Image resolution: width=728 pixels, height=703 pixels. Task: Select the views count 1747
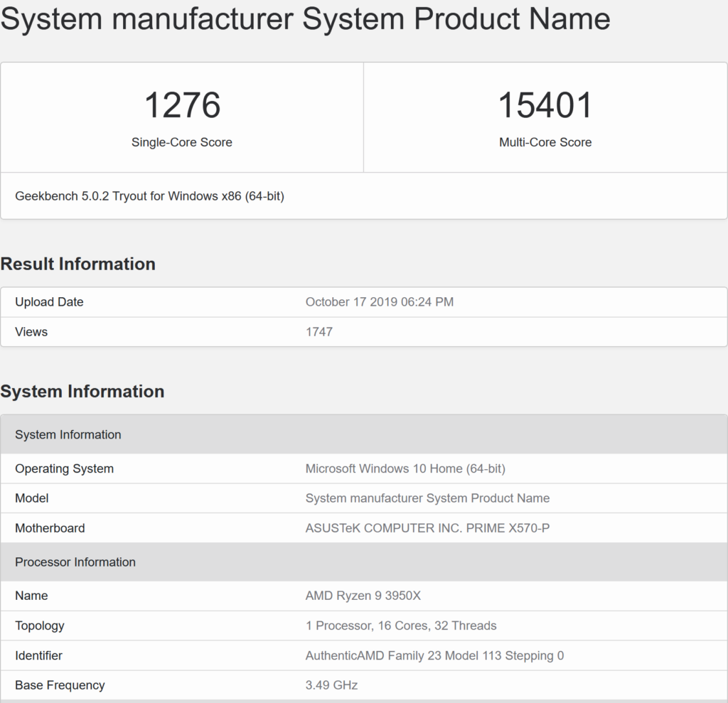point(319,331)
